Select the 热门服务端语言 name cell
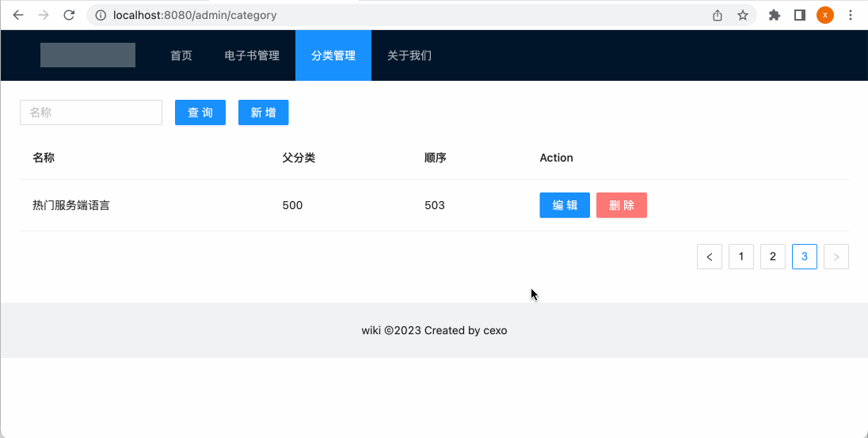Viewport: 868px width, 438px height. (x=70, y=205)
